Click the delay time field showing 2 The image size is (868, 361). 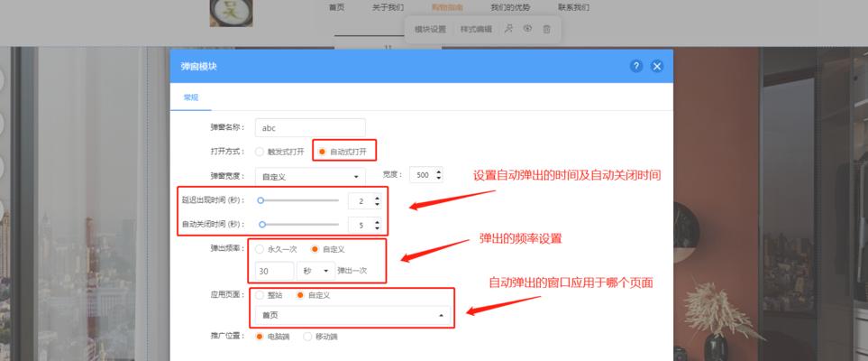coord(361,200)
